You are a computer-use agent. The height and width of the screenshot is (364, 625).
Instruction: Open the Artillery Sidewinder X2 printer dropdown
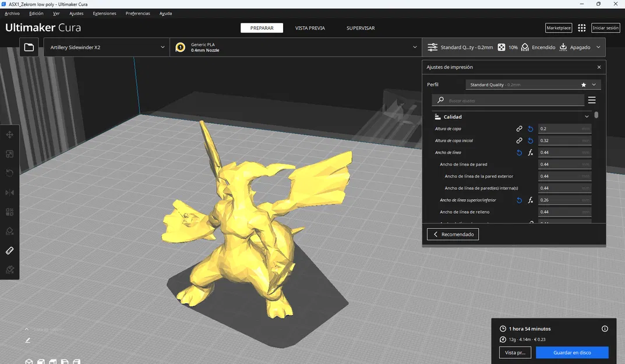[106, 47]
